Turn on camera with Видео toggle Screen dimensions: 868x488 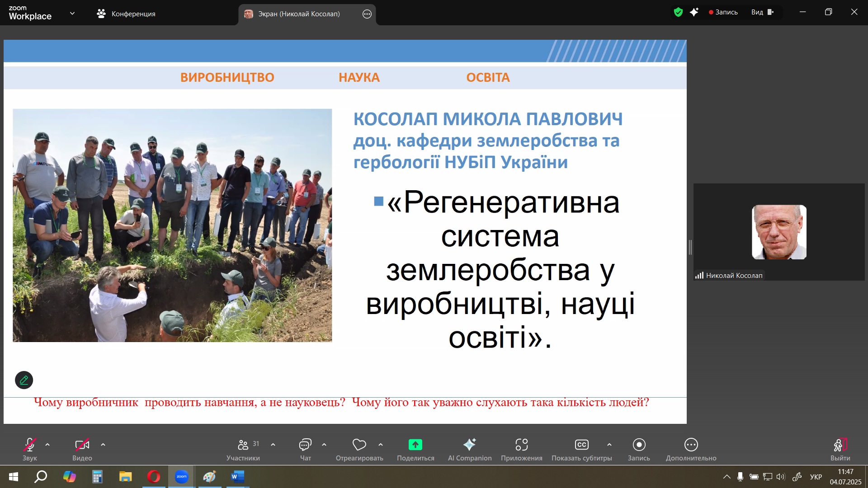(x=82, y=445)
